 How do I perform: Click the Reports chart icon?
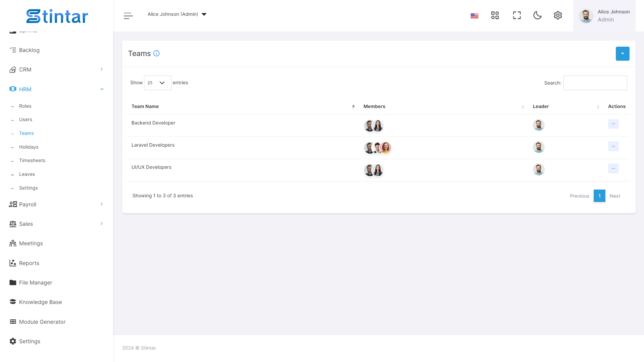(13, 263)
